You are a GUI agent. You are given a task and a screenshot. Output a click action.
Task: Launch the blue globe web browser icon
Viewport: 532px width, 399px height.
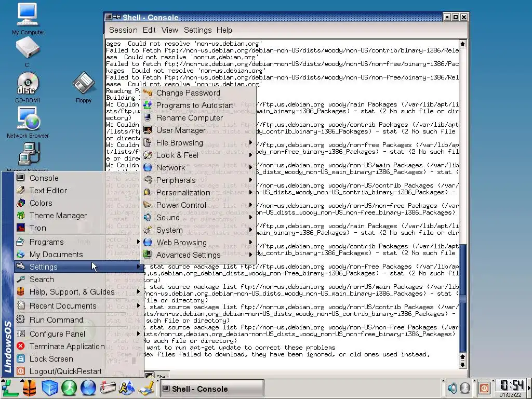pyautogui.click(x=88, y=388)
